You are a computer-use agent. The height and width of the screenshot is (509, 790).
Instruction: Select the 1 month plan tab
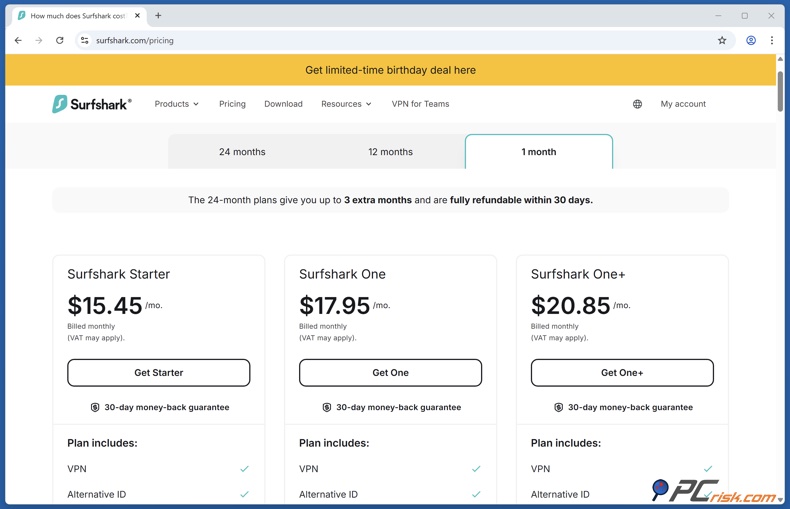[538, 152]
